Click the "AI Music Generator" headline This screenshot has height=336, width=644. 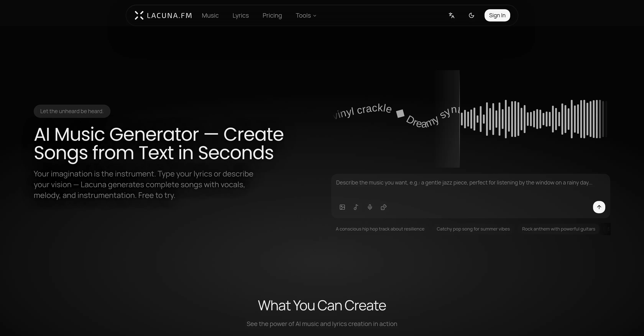tap(159, 143)
